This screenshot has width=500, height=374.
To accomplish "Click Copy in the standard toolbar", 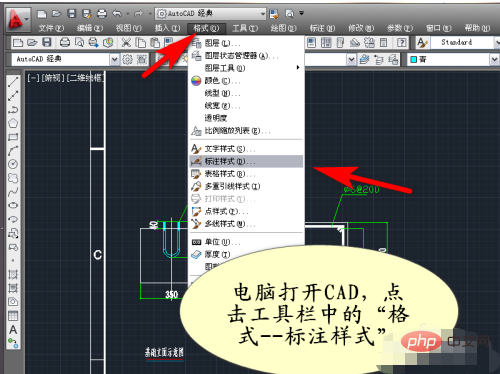I will (141, 43).
